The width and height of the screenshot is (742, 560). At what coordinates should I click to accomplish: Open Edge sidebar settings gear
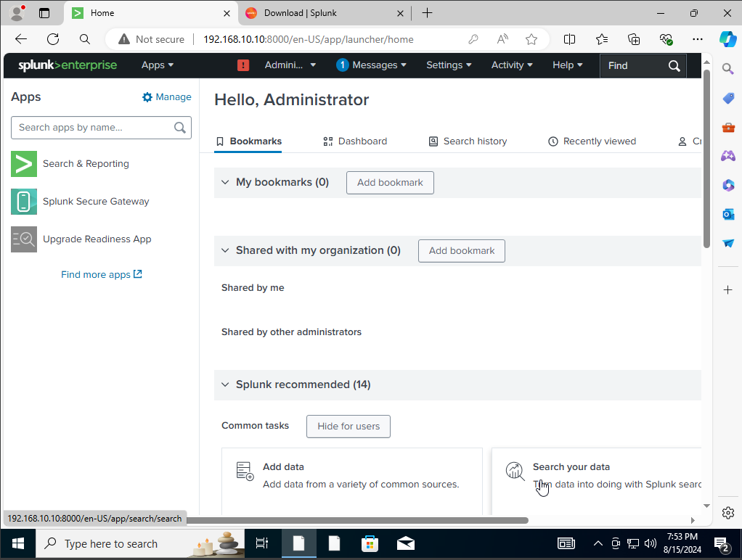728,513
